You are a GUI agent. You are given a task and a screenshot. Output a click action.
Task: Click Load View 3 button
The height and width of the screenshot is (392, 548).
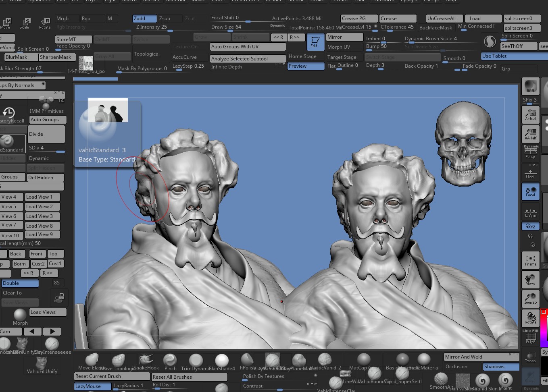[42, 216]
